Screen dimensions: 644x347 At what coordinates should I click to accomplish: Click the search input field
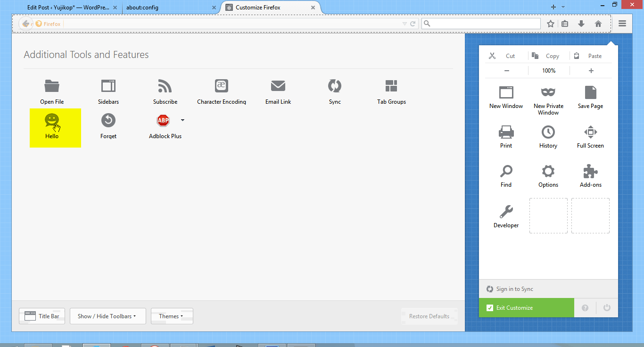coord(481,24)
